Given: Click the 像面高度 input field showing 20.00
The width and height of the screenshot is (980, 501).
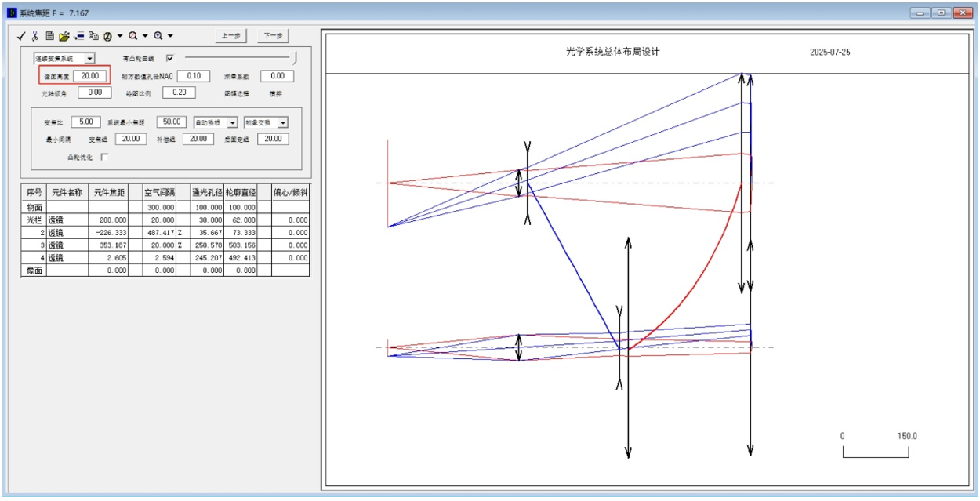Looking at the screenshot, I should pos(90,75).
